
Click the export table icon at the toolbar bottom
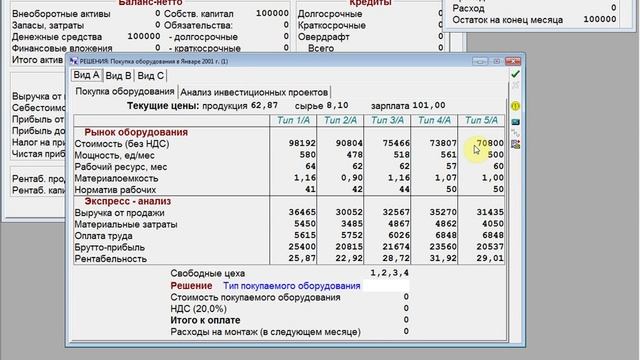click(516, 144)
